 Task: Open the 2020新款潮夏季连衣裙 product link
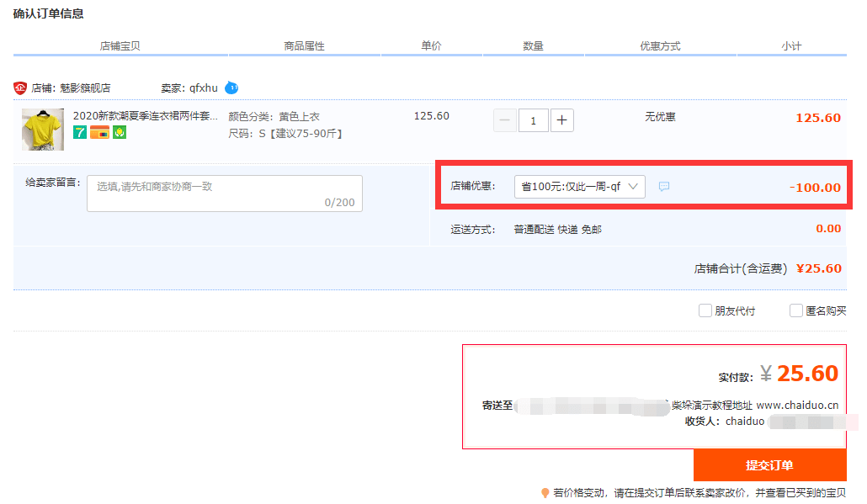146,115
